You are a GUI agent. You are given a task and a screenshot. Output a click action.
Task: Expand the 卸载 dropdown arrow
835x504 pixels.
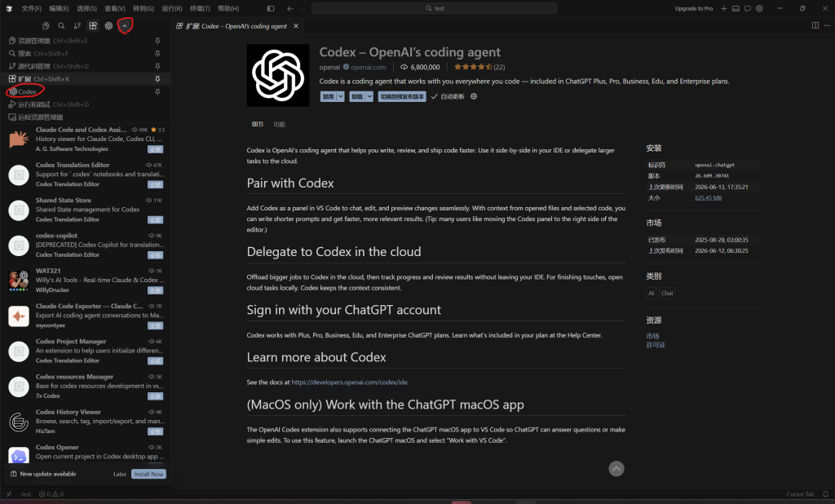point(369,96)
